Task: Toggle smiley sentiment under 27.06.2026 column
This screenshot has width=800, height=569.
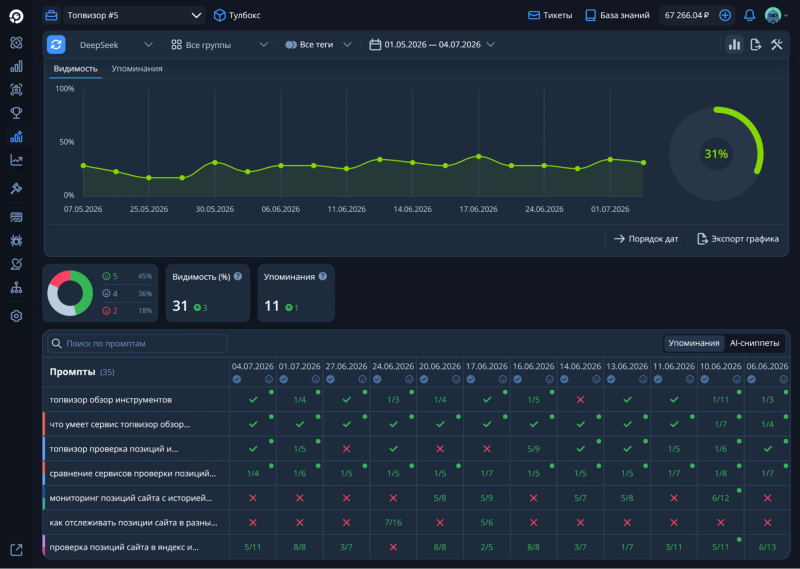Action: point(362,379)
